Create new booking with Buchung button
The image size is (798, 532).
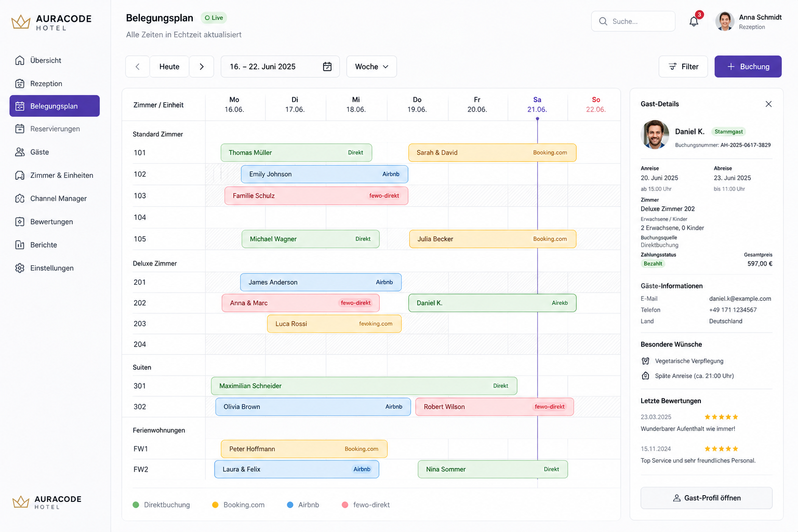[x=748, y=66]
